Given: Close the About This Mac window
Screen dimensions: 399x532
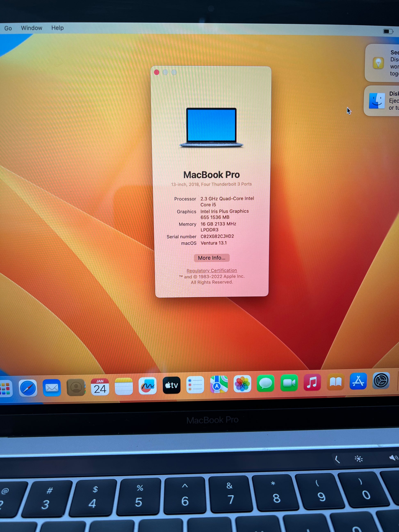Looking at the screenshot, I should [157, 72].
